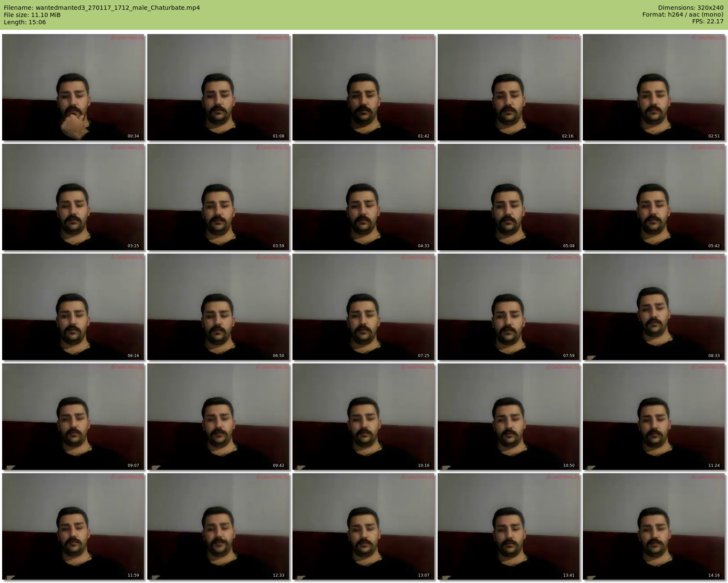Select the frame stamped 11:59
728x583 pixels.
coord(73,526)
